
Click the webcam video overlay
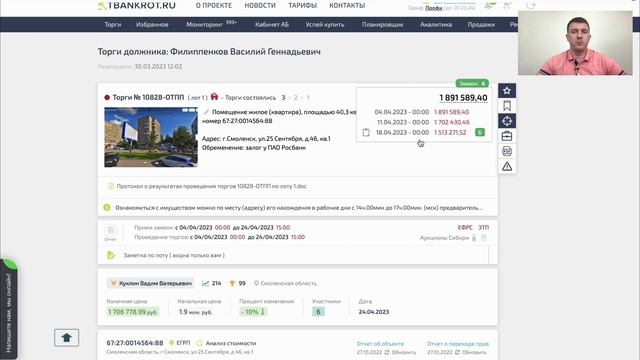point(575,43)
